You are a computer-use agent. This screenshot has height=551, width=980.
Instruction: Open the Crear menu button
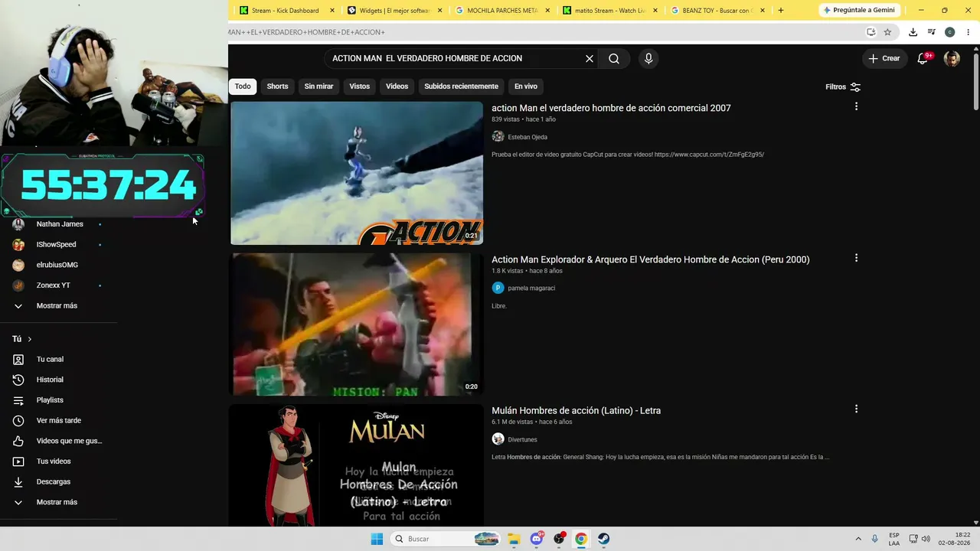coord(884,58)
